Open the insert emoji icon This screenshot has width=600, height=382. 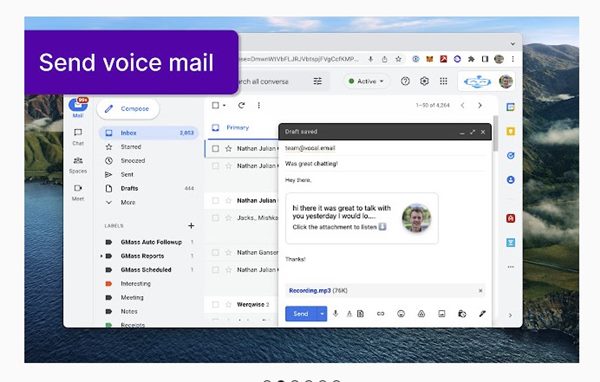pos(401,313)
